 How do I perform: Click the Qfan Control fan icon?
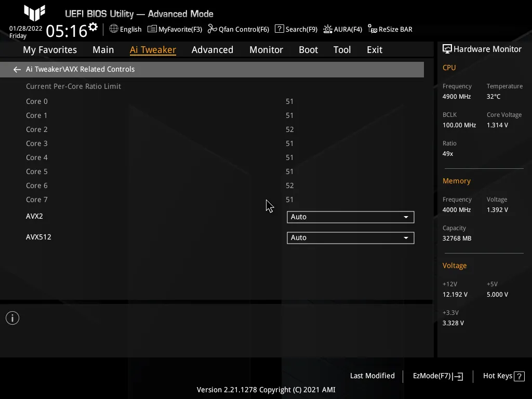pyautogui.click(x=212, y=29)
